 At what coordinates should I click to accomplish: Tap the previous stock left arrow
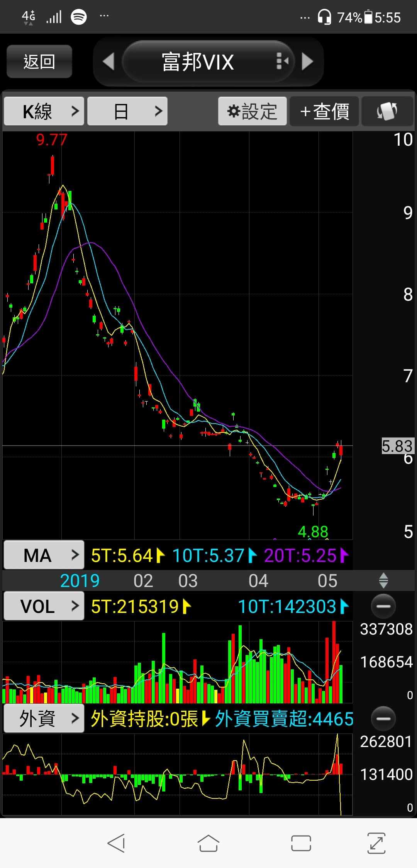tap(108, 62)
